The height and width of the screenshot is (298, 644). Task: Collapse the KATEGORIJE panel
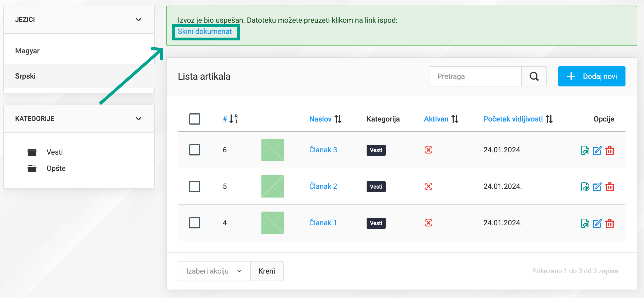coord(138,118)
